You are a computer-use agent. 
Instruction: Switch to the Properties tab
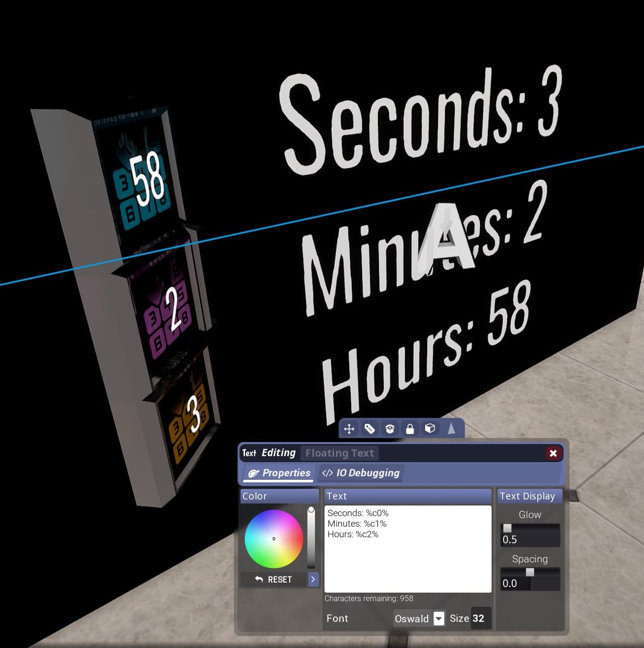click(280, 473)
